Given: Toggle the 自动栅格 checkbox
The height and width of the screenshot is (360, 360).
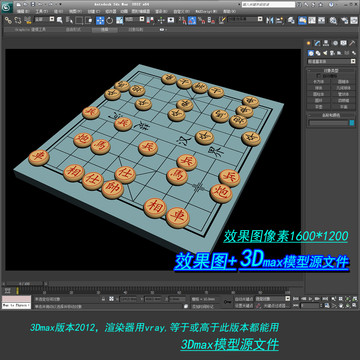Looking at the screenshot, I should [319, 76].
